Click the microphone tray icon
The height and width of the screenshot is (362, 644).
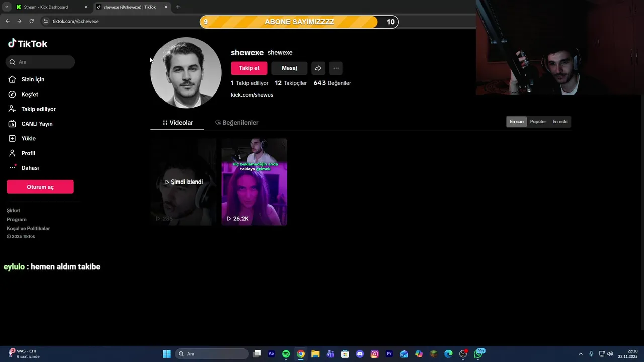(x=591, y=354)
